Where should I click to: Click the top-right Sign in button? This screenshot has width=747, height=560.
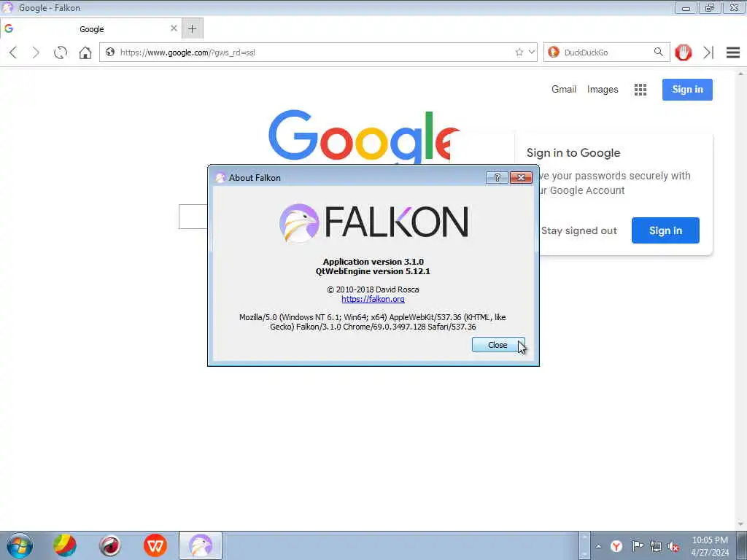pyautogui.click(x=687, y=90)
